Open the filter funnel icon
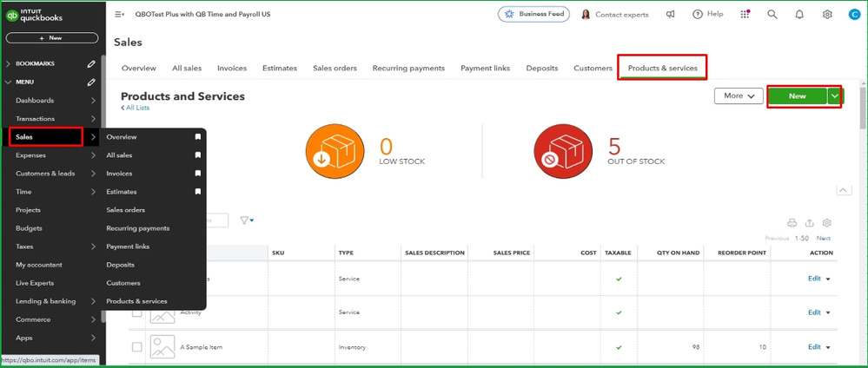Viewport: 868px width, 368px height. 247,220
